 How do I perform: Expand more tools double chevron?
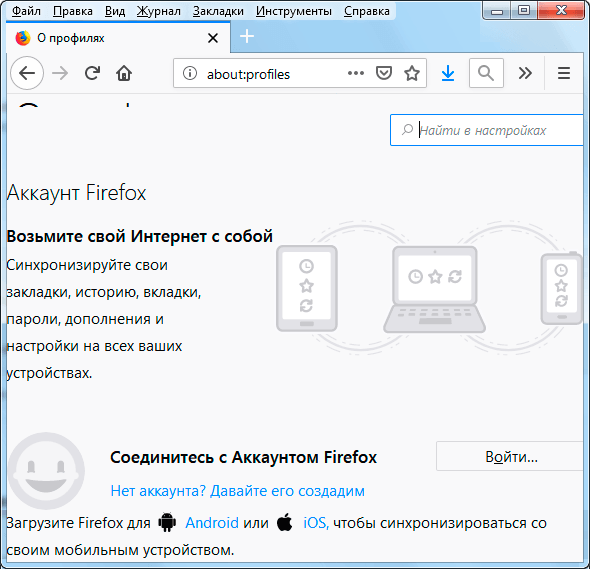pyautogui.click(x=525, y=73)
